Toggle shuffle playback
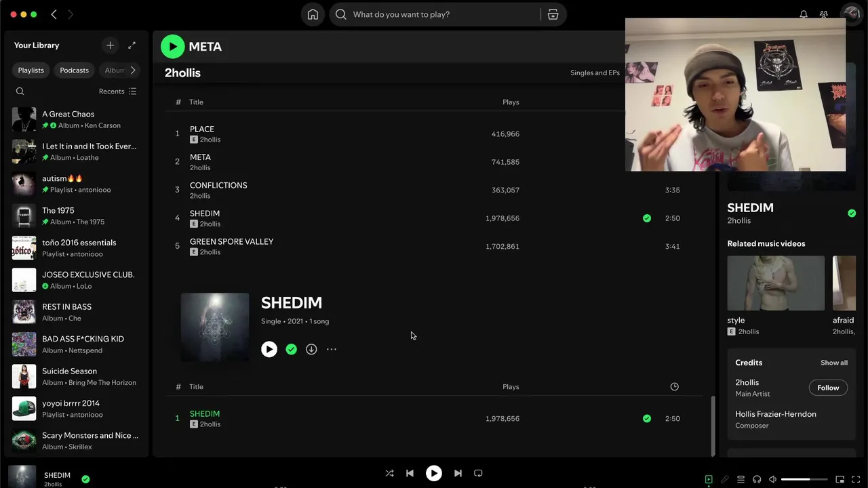Screen dimensions: 868x488 [x=389, y=473]
